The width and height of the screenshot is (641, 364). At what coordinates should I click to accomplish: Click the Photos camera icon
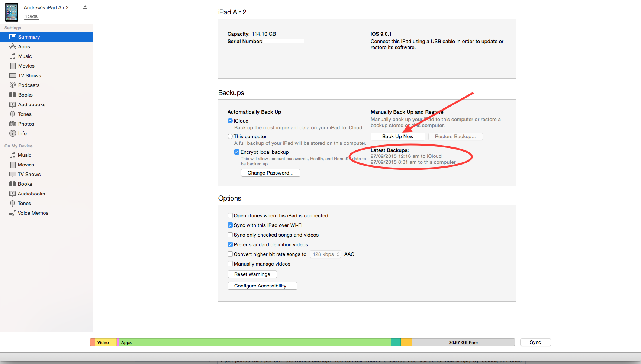13,124
